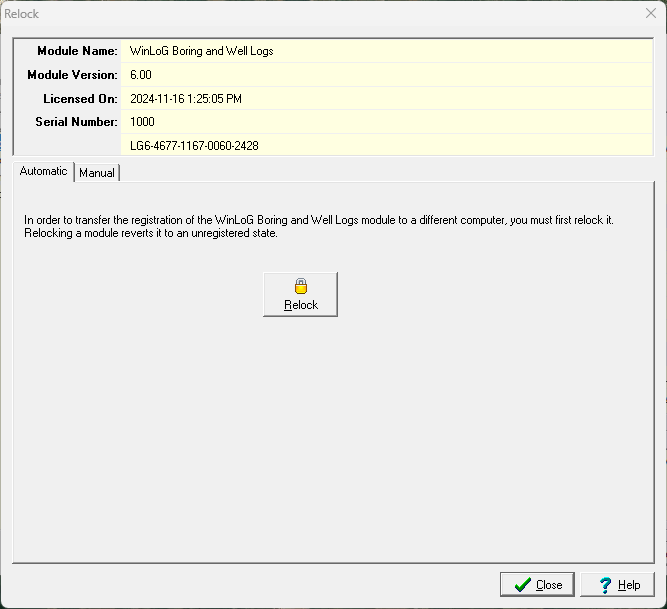Viewport: 667px width, 609px height.
Task: Click the Close button with green checkmark
Action: (x=537, y=585)
